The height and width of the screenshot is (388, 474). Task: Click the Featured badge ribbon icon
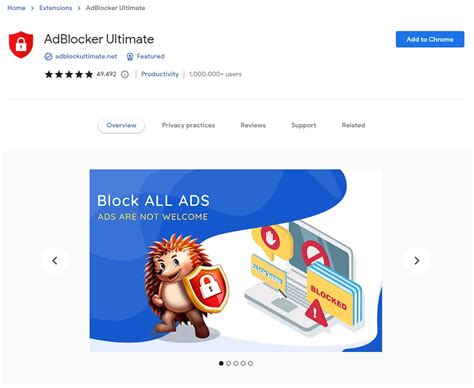pyautogui.click(x=130, y=57)
